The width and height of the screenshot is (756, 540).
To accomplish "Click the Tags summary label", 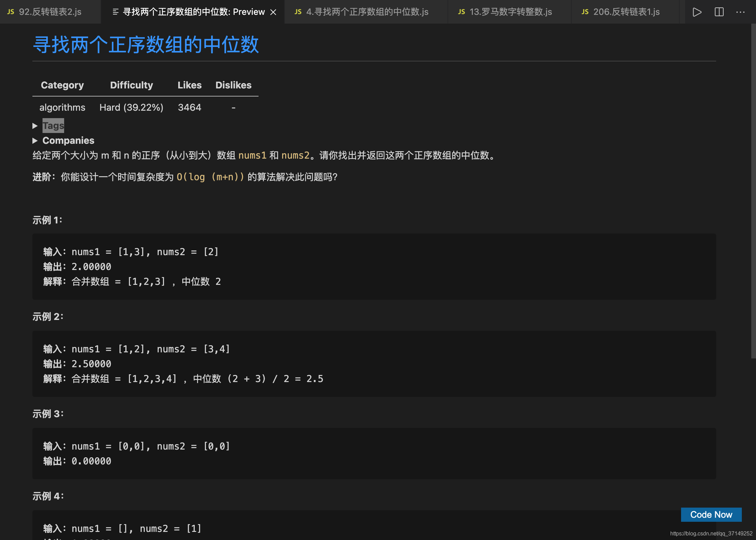I will (53, 126).
